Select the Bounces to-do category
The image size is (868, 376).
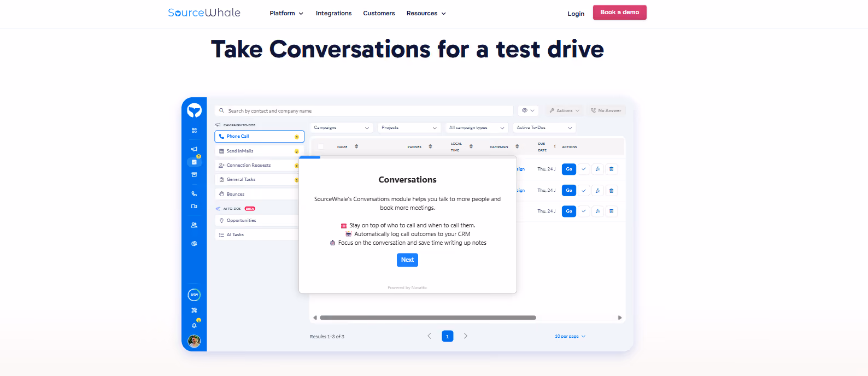(x=257, y=194)
